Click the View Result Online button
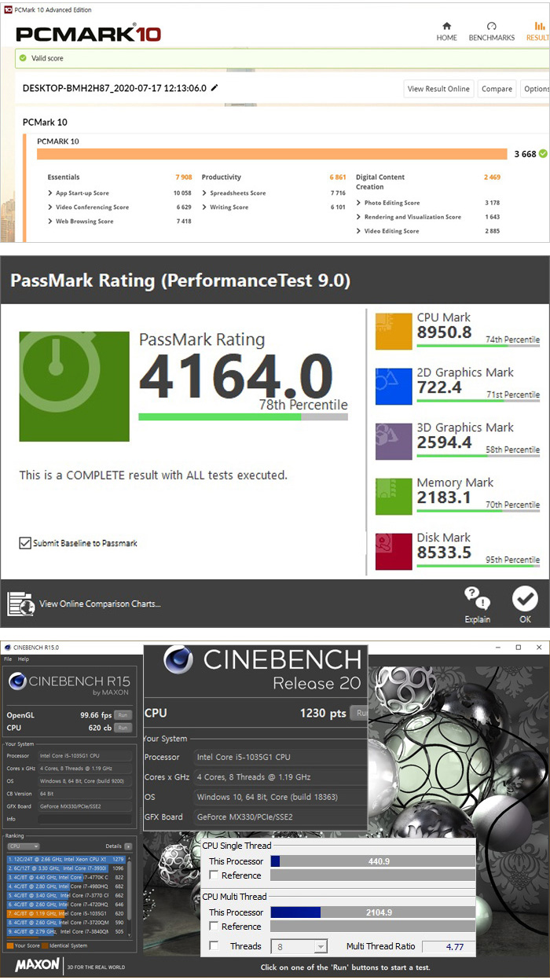 [438, 89]
